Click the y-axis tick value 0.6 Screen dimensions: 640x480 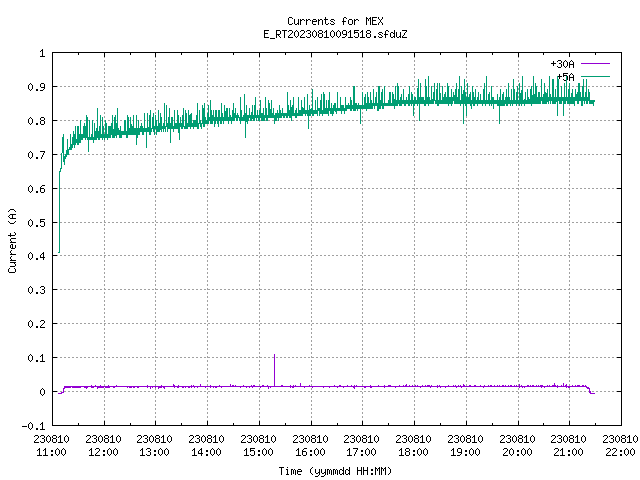tap(36, 189)
